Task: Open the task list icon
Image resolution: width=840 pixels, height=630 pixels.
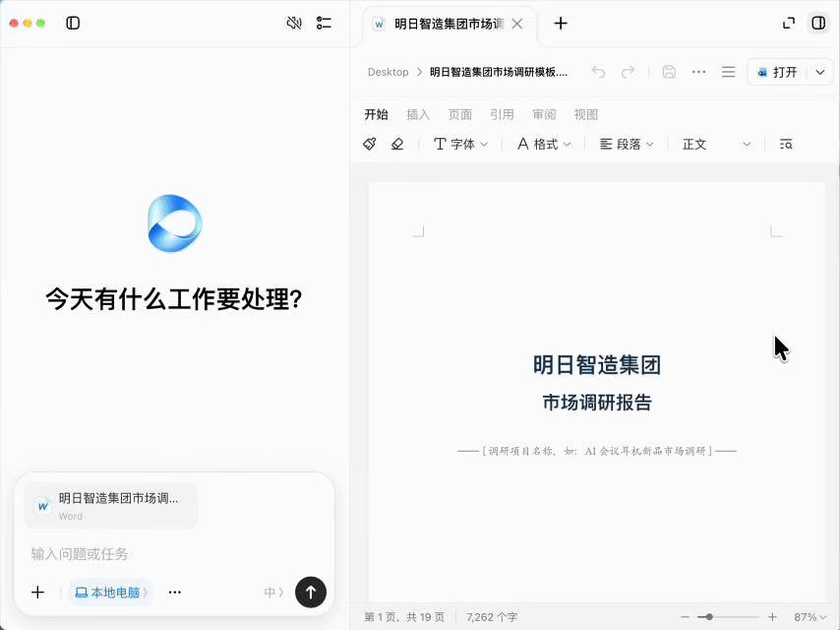Action: tap(324, 23)
